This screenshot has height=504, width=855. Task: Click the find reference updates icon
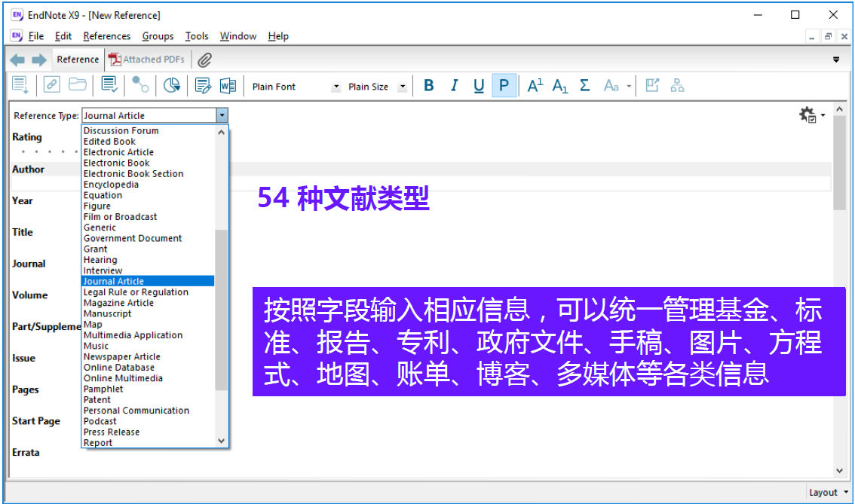[141, 85]
